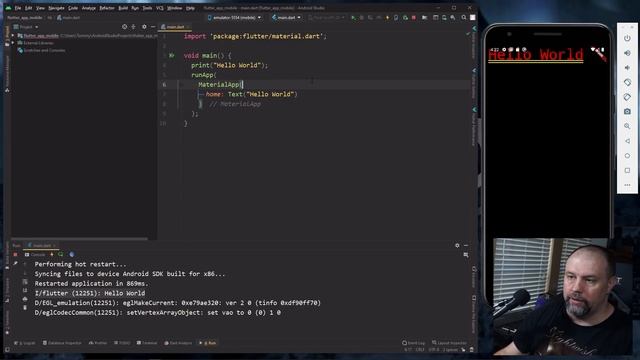
Task: Click the Expand All icon in Project panel
Action: [133, 27]
